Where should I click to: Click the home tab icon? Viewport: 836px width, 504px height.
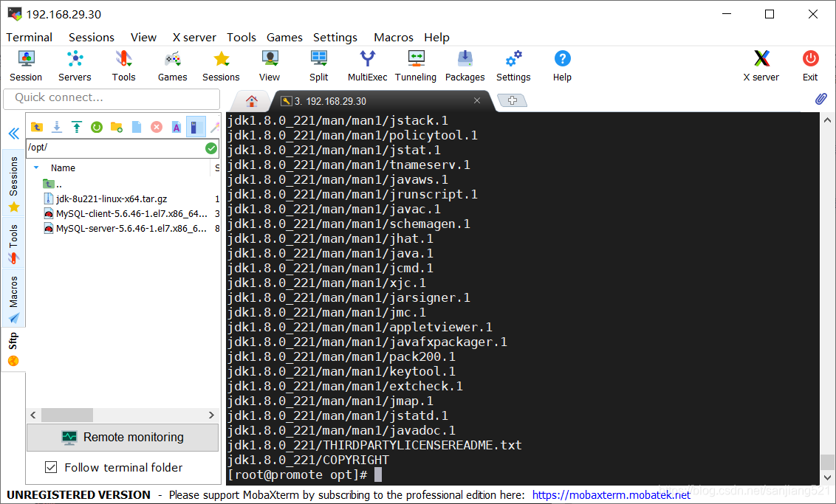(x=252, y=100)
